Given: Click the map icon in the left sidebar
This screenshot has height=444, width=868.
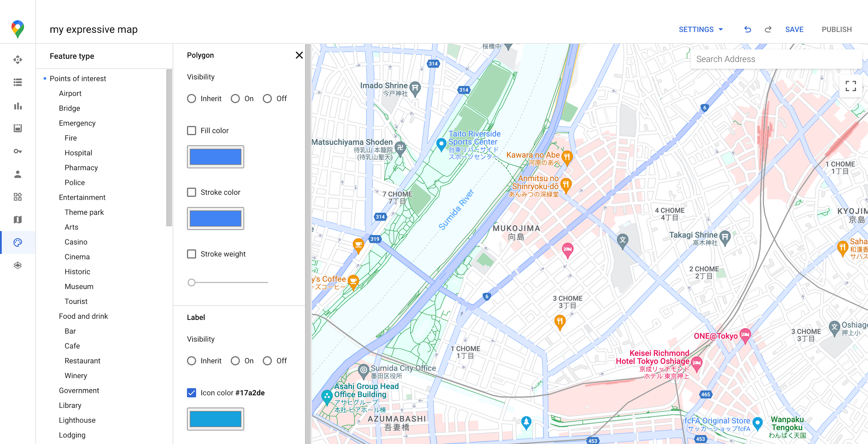Looking at the screenshot, I should (17, 219).
